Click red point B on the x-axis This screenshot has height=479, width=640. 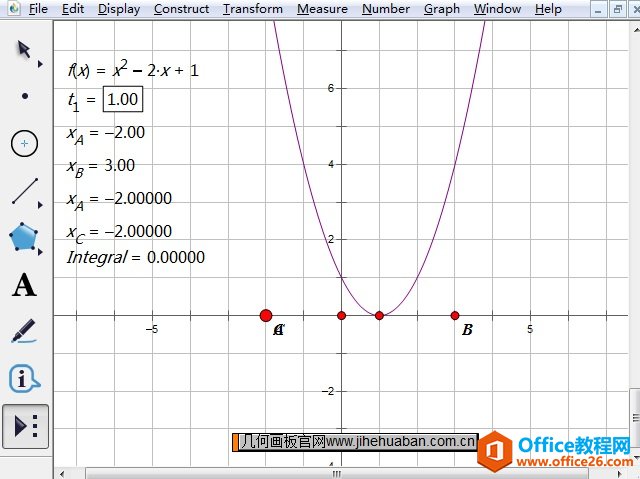455,315
